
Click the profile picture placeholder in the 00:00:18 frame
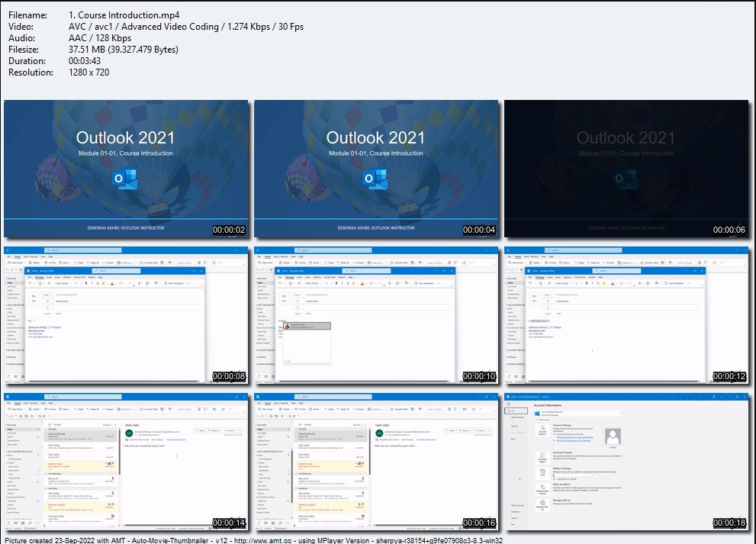pos(613,436)
